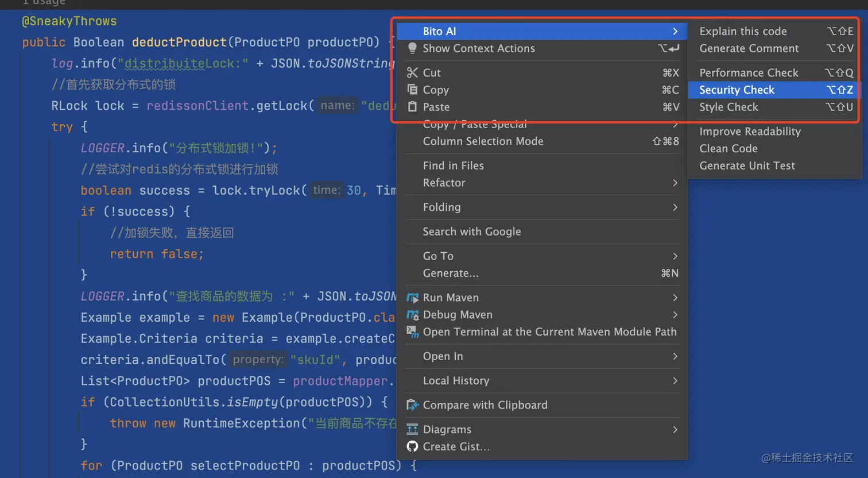
Task: Click the clipboard Paste icon
Action: 412,106
